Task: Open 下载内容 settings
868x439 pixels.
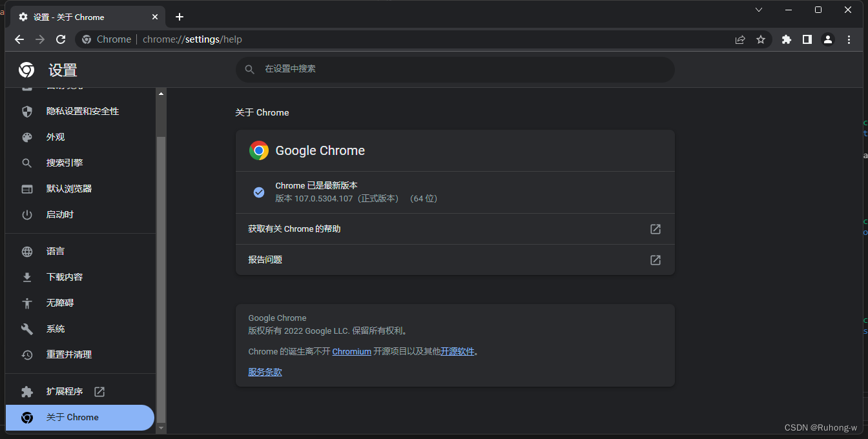Action: pos(80,277)
